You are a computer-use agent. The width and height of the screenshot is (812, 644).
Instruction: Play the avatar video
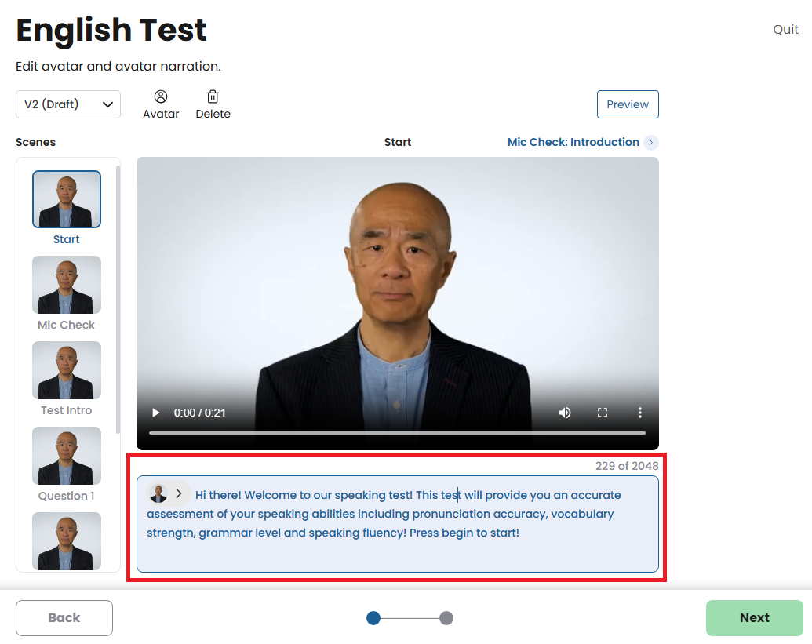pos(155,413)
